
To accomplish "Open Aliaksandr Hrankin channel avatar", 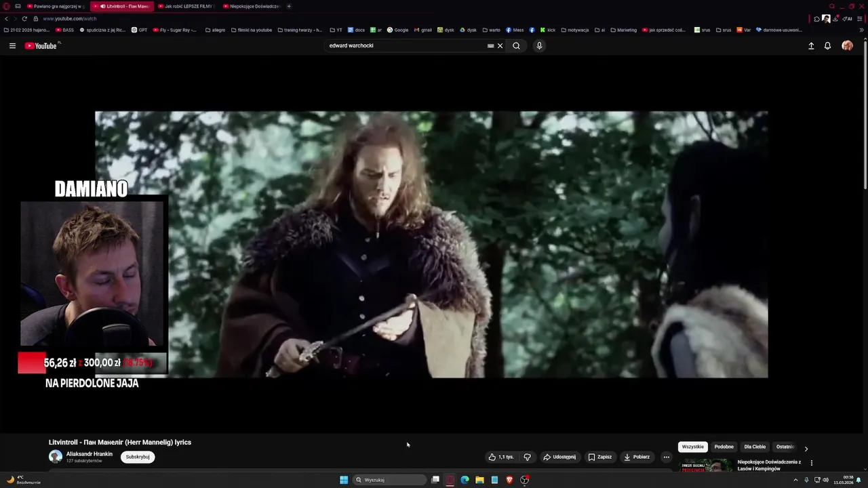I will [x=56, y=457].
